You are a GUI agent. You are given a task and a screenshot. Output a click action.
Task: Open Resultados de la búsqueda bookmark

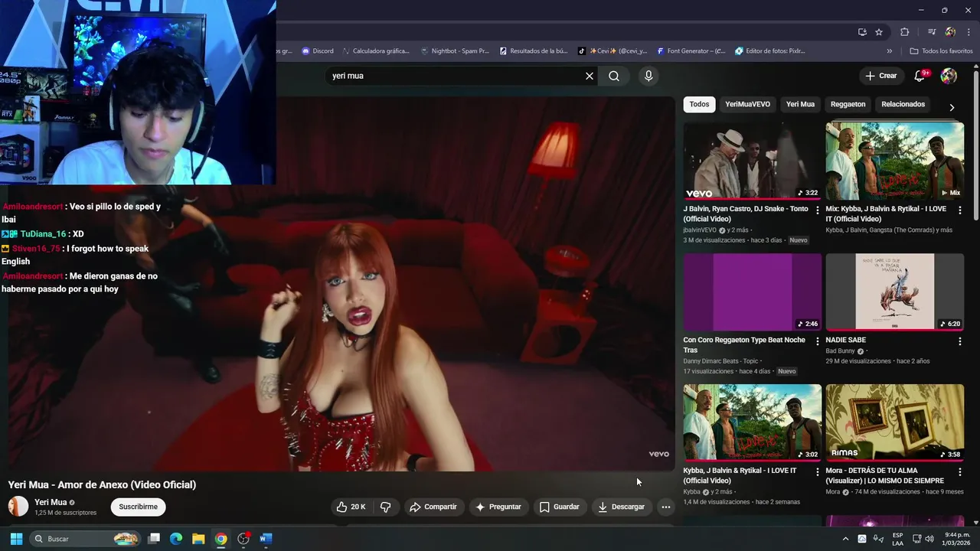click(534, 51)
